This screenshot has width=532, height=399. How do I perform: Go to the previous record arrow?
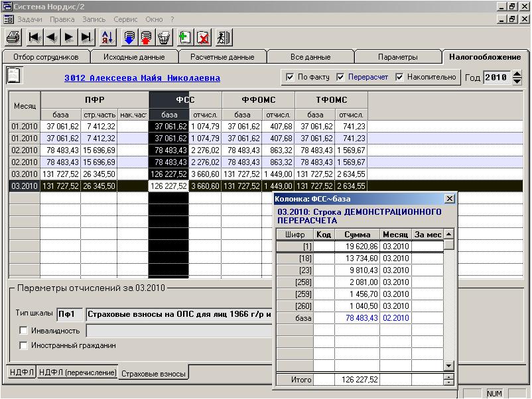[x=52, y=37]
